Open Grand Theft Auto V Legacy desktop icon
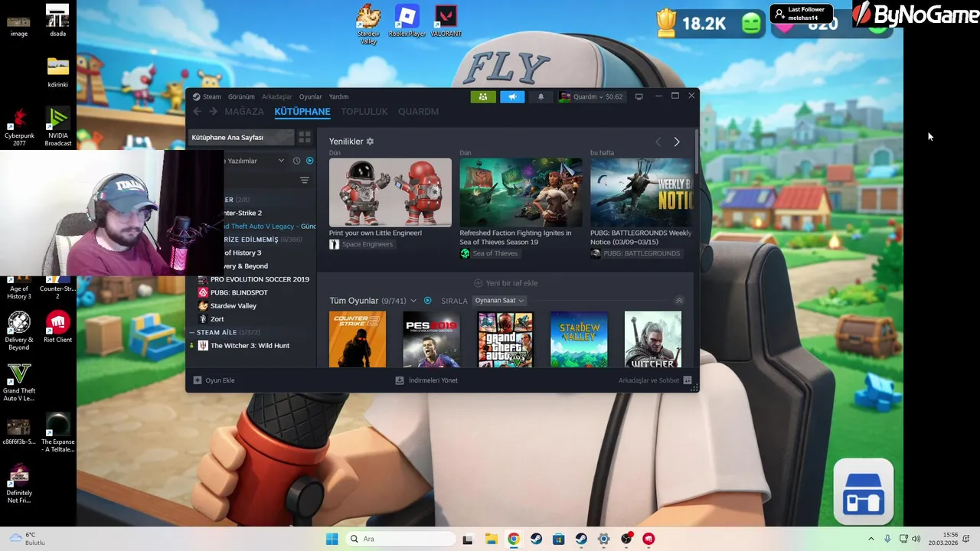 point(19,382)
